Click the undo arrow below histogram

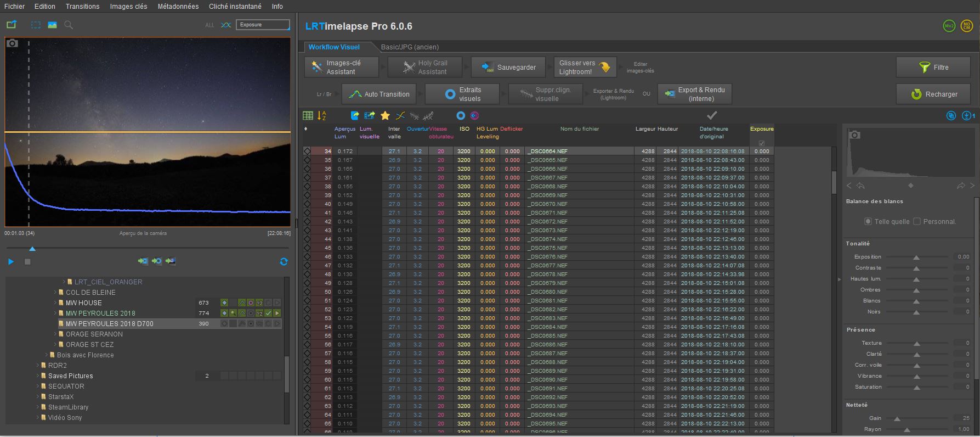[x=860, y=186]
